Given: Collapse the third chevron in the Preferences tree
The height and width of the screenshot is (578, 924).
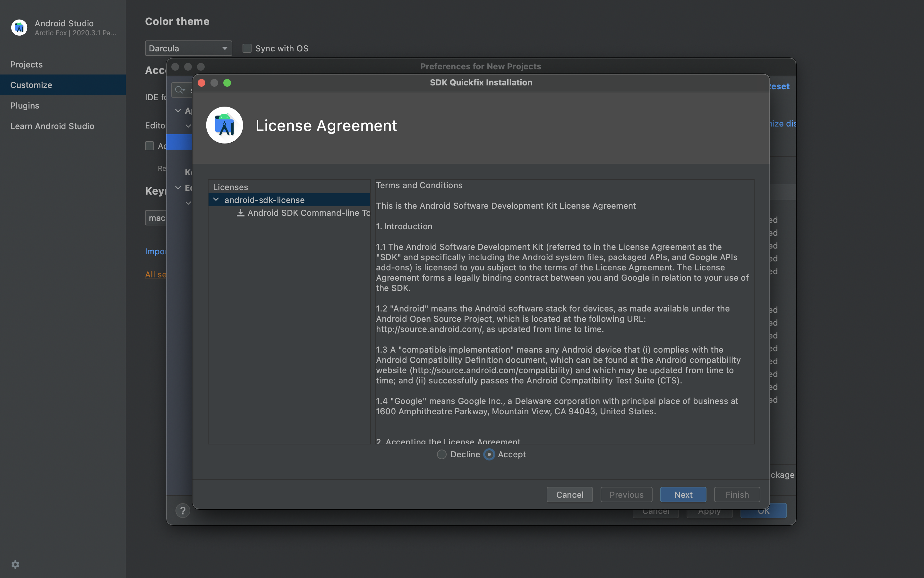Looking at the screenshot, I should [178, 188].
